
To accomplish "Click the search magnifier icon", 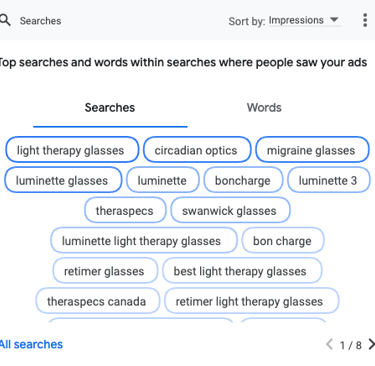I will click(5, 20).
